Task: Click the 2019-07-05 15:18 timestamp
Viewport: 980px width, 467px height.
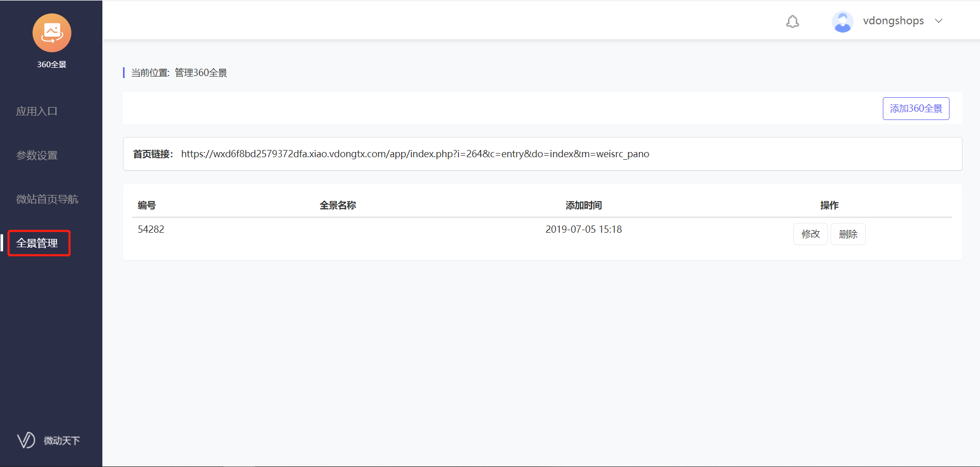Action: tap(584, 229)
